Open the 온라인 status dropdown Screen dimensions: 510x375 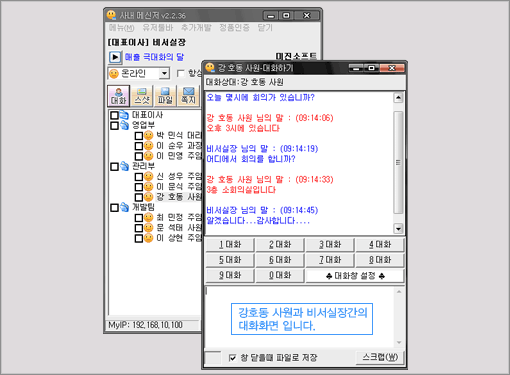pyautogui.click(x=138, y=73)
